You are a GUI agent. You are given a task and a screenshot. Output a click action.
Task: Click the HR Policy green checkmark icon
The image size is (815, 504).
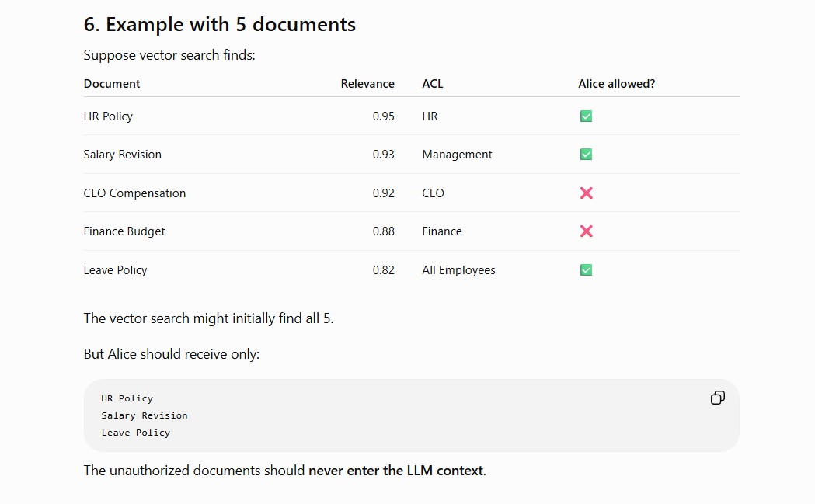point(586,116)
